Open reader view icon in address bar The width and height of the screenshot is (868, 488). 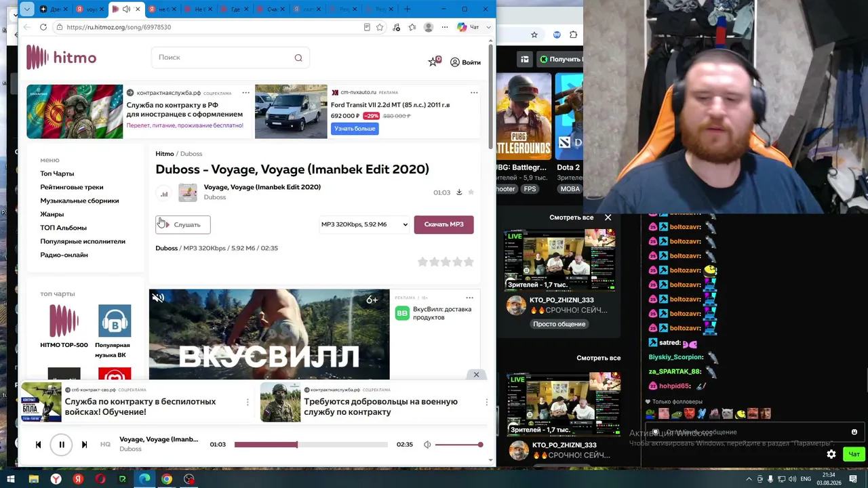pos(367,27)
